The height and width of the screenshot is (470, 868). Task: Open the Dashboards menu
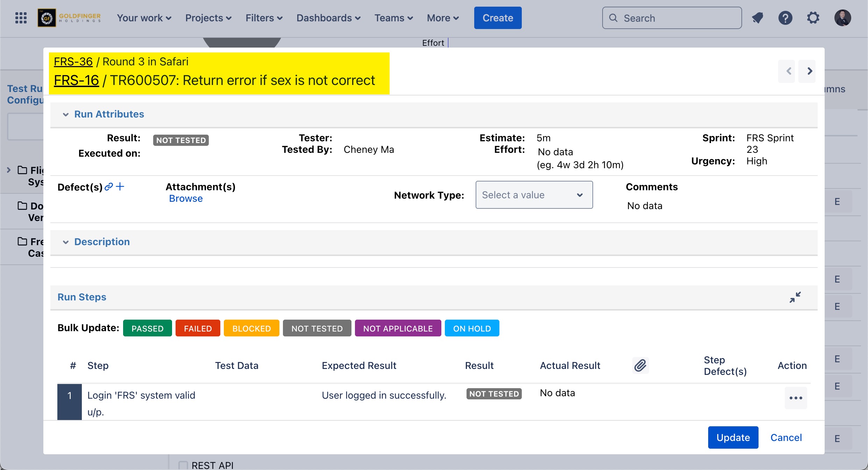[328, 18]
